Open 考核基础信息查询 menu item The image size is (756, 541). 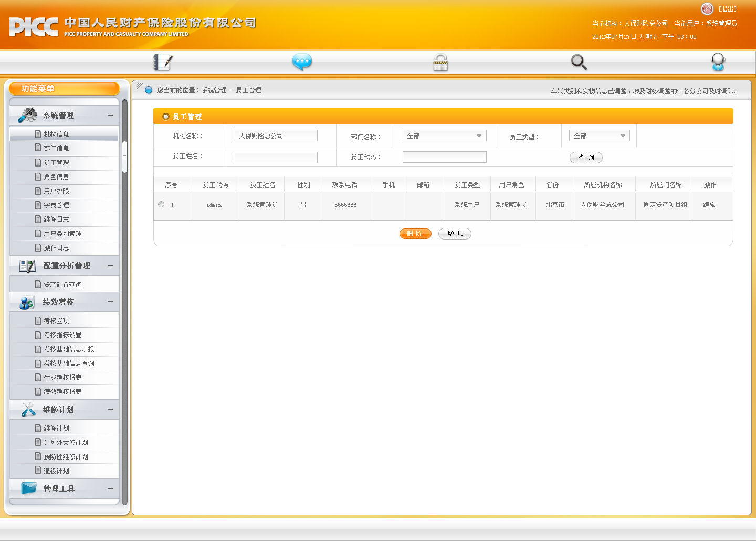tap(69, 363)
